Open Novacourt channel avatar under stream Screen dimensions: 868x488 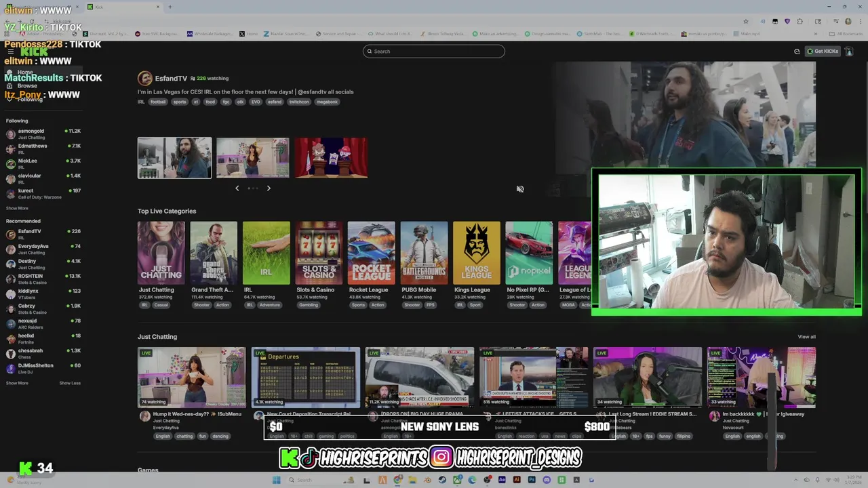tap(714, 416)
